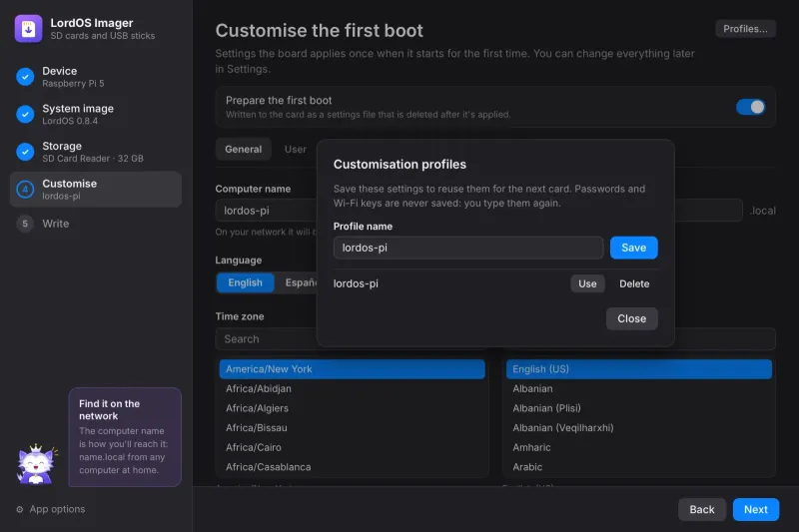
Task: Switch to the General tab
Action: [243, 149]
